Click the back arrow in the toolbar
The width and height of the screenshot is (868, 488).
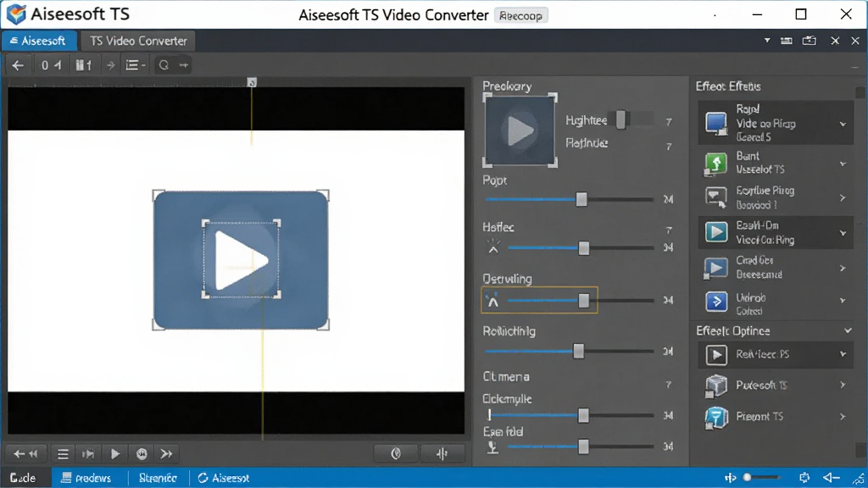point(18,65)
